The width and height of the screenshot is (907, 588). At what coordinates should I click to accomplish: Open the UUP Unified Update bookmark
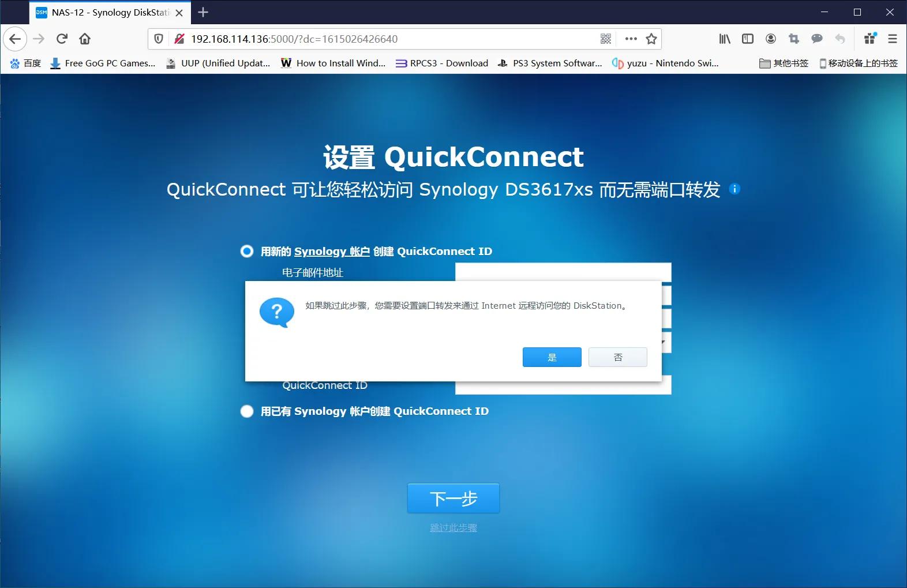[218, 63]
